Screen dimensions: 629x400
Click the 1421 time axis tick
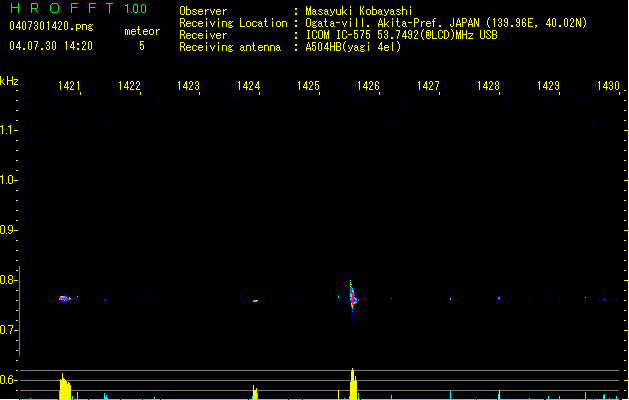click(69, 86)
